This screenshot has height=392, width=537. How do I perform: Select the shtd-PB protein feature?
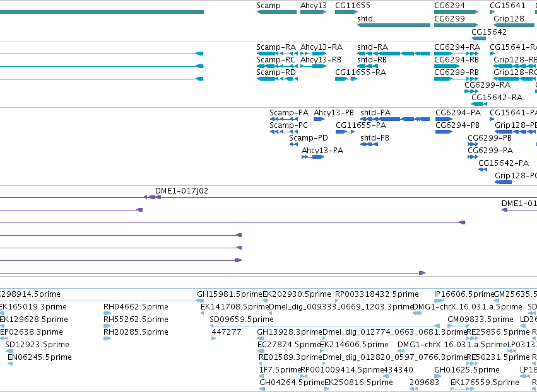pos(369,144)
